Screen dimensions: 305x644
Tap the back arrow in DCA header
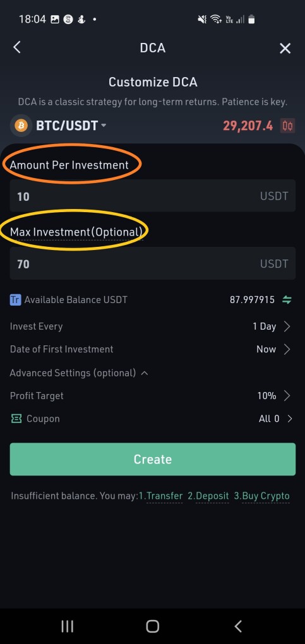[16, 47]
